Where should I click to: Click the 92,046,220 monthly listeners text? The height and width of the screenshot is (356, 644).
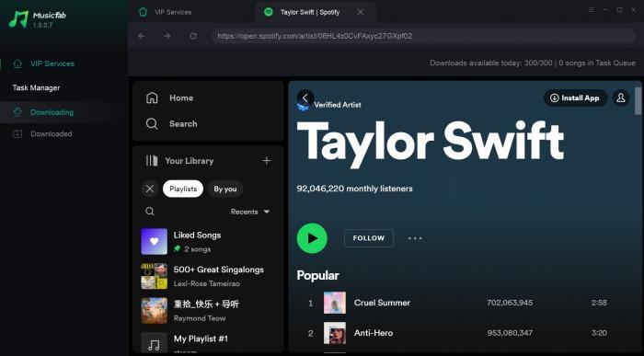tap(354, 189)
